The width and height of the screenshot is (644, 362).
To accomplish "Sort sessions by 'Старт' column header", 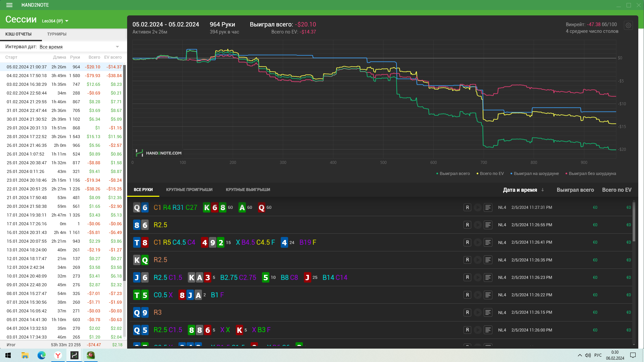I will 11,57.
